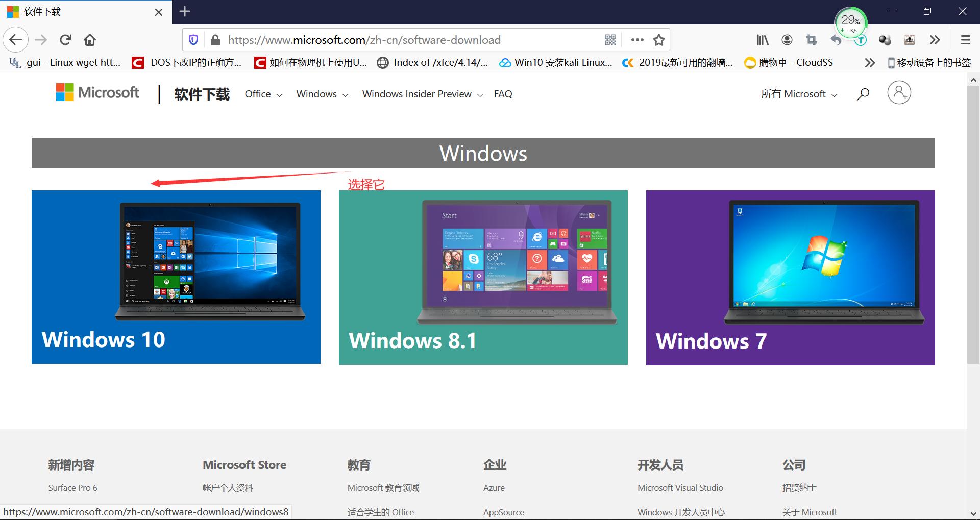Select the Take Screenshot toolbar icon
The width and height of the screenshot is (980, 520).
812,40
